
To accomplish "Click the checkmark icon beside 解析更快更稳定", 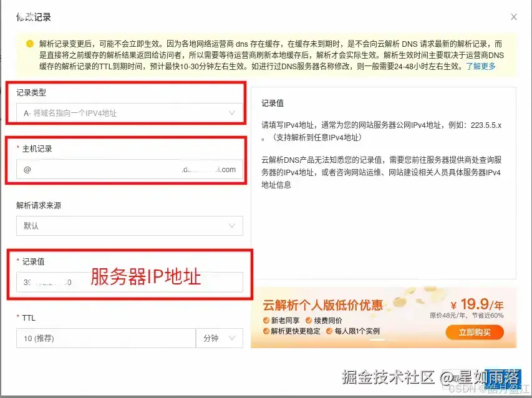I will point(266,331).
